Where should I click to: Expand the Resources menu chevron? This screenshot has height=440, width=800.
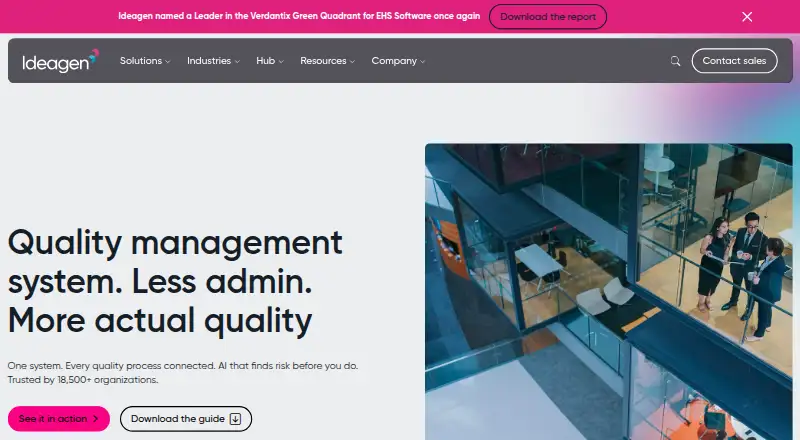pos(352,62)
